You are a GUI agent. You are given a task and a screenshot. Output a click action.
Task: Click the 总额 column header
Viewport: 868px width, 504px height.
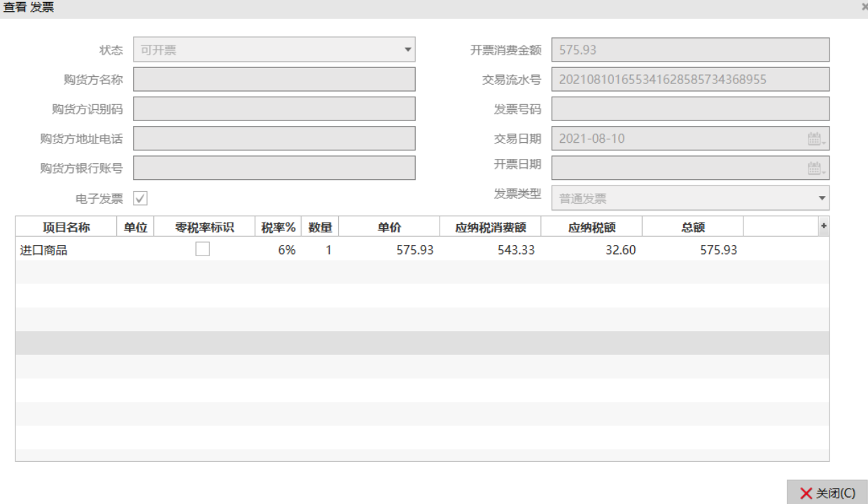692,227
